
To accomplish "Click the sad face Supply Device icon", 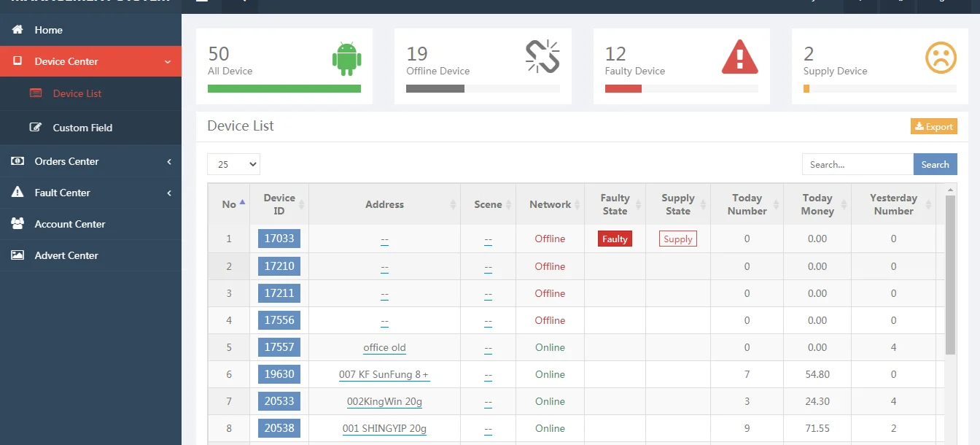I will (x=941, y=58).
